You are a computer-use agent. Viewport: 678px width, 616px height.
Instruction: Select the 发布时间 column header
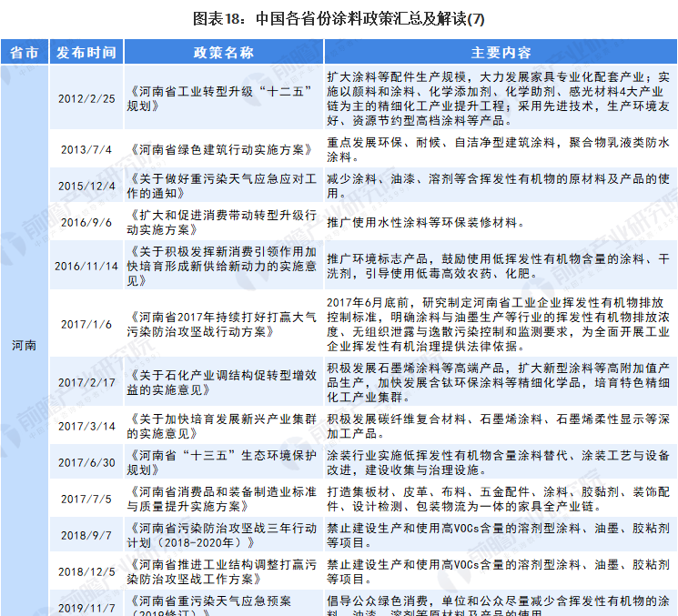[x=86, y=52]
